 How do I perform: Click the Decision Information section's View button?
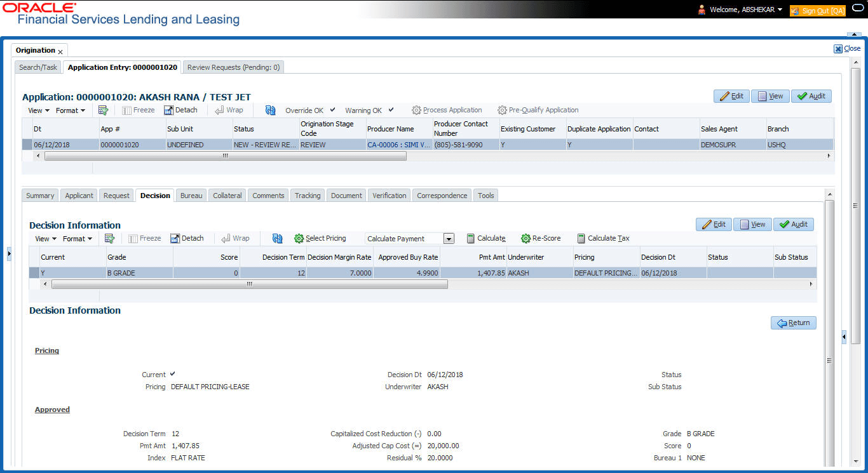(x=752, y=224)
